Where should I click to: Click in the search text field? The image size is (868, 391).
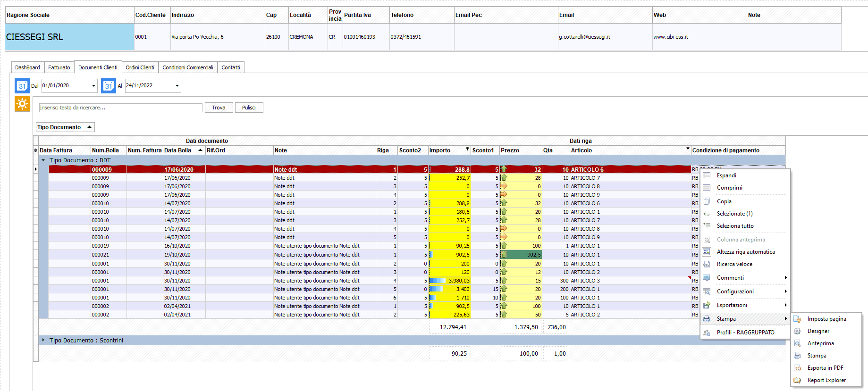coord(121,108)
